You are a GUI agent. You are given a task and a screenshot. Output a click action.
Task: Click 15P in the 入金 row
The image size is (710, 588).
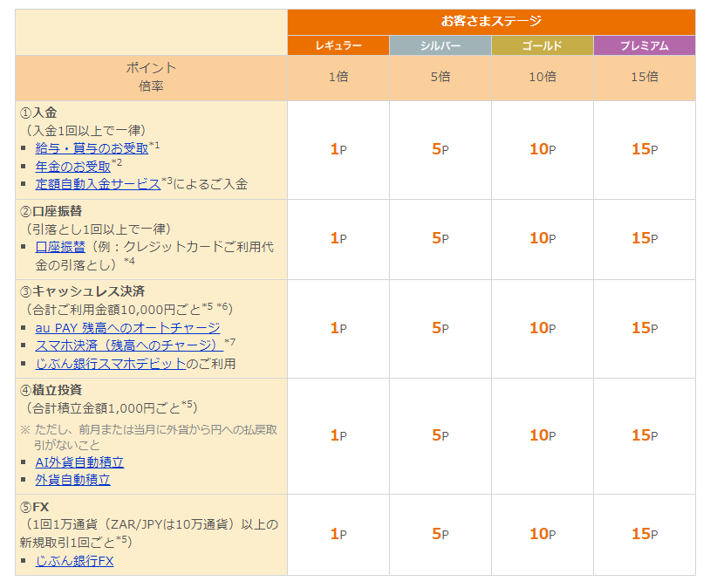[645, 149]
